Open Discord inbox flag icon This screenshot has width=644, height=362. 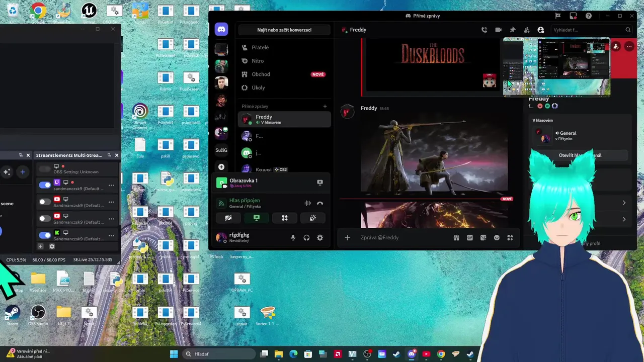coord(558,16)
